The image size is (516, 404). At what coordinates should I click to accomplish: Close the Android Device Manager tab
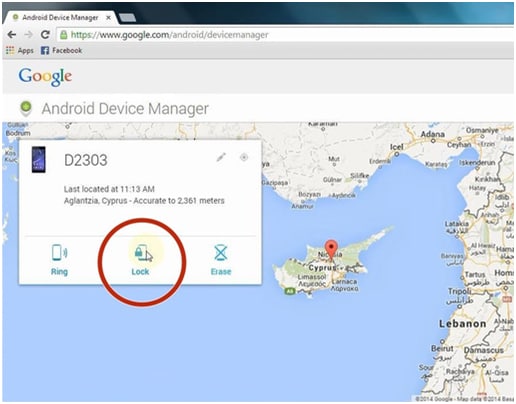[108, 18]
